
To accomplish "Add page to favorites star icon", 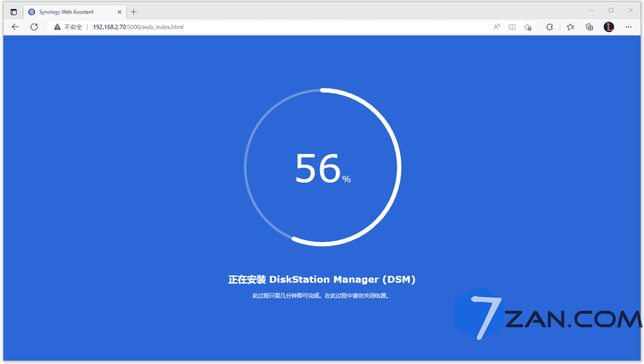I will 528,27.
